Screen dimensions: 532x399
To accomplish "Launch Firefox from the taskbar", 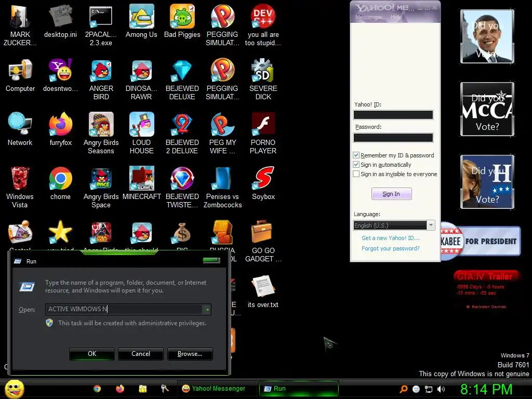I will tap(120, 389).
